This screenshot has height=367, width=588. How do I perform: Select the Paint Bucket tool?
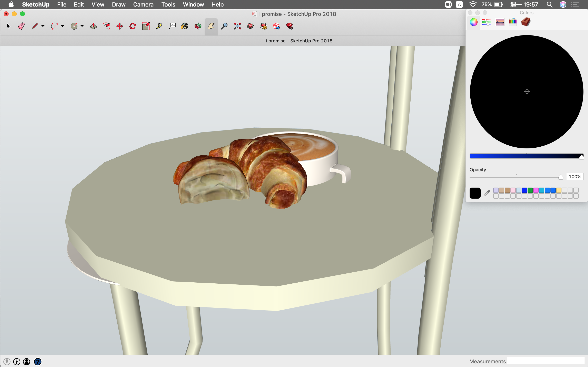(185, 26)
